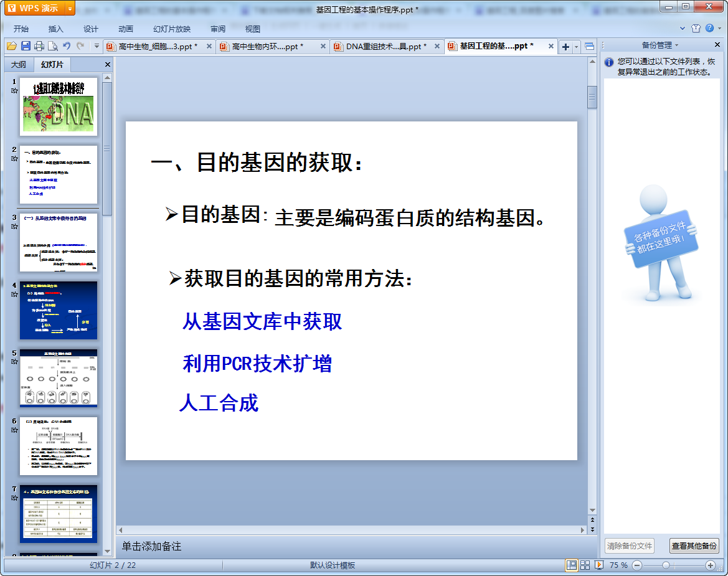This screenshot has width=728, height=576.
Task: Print using the printer icon
Action: point(39,46)
